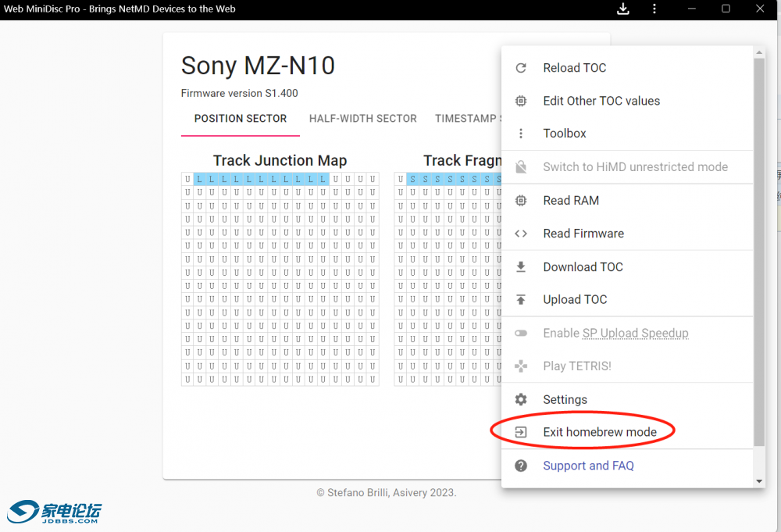Click the download icon in title bar
Viewport: 781px width, 532px height.
click(623, 9)
